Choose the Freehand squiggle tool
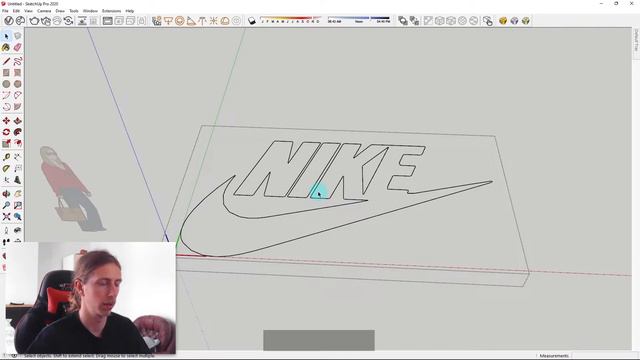 tap(18, 62)
